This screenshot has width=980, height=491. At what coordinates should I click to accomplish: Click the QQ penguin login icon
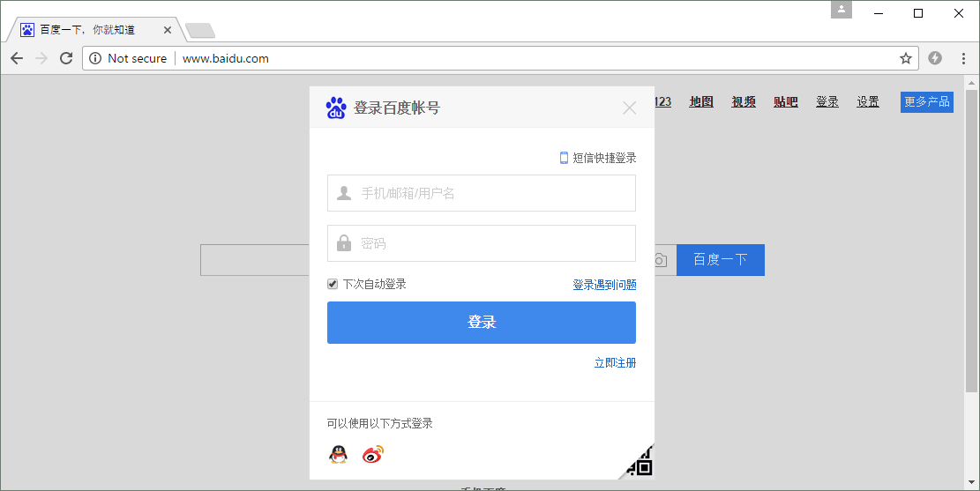338,454
